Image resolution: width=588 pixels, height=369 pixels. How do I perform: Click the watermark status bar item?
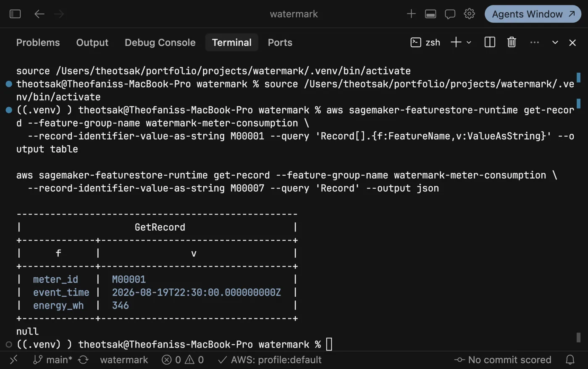click(124, 360)
